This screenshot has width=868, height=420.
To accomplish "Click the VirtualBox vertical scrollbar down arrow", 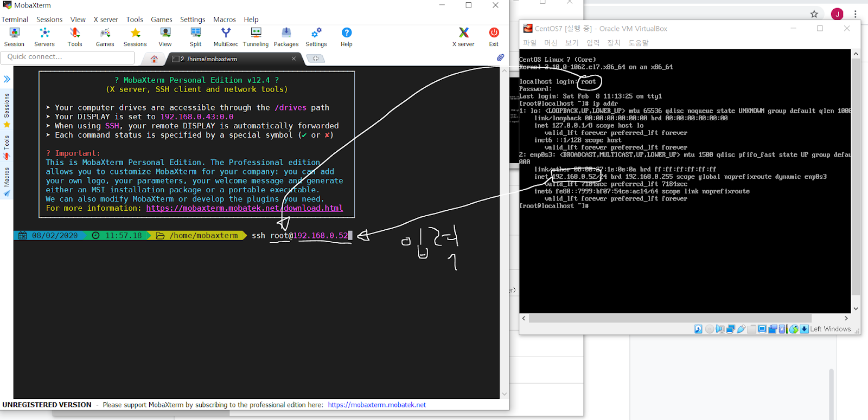I will pos(856,309).
